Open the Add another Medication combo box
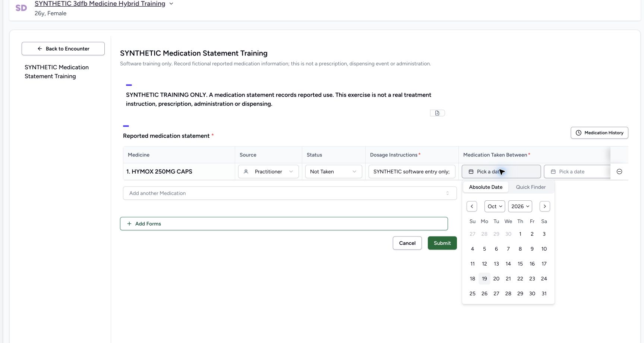644x343 pixels. pyautogui.click(x=290, y=193)
